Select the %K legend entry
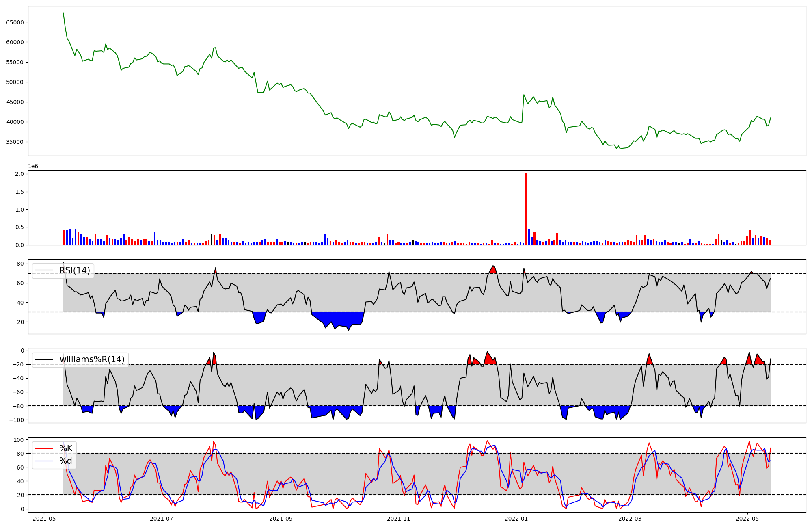Image resolution: width=812 pixels, height=528 pixels. click(x=66, y=448)
